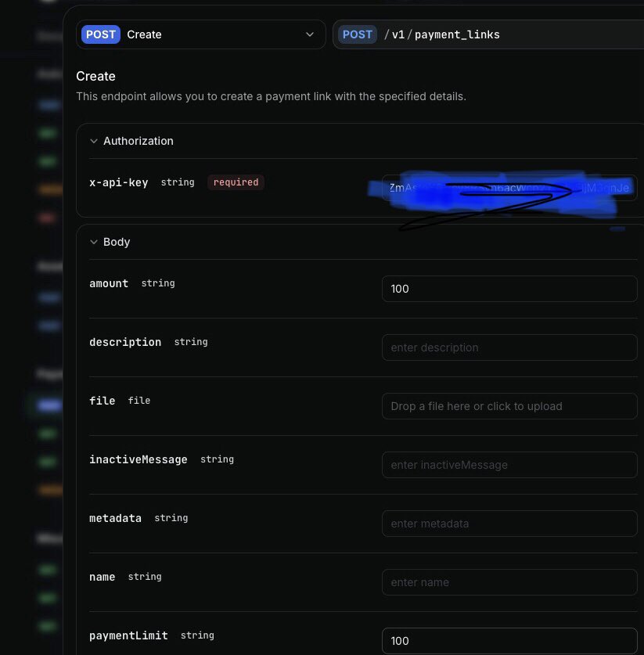Click the blue POST badge in the URL bar

point(358,34)
